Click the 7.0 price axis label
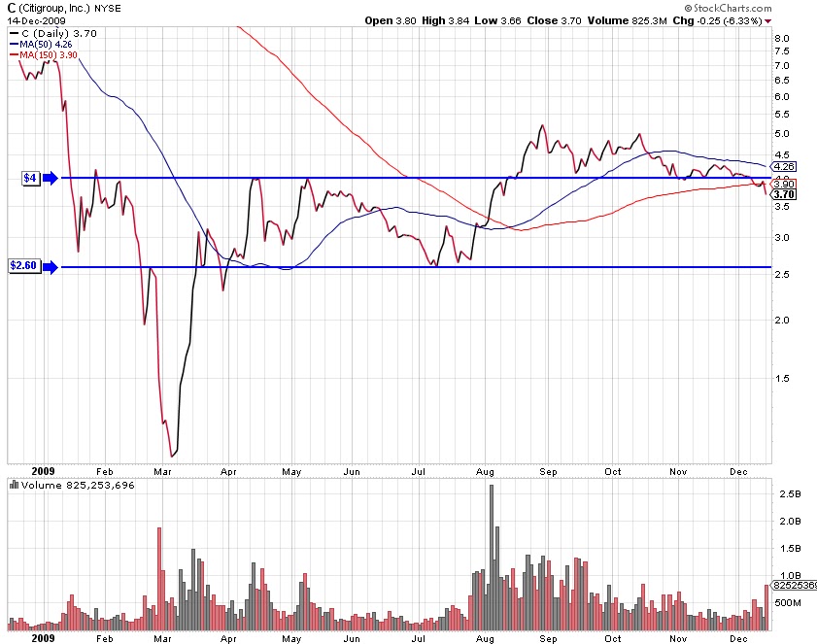 (x=782, y=66)
